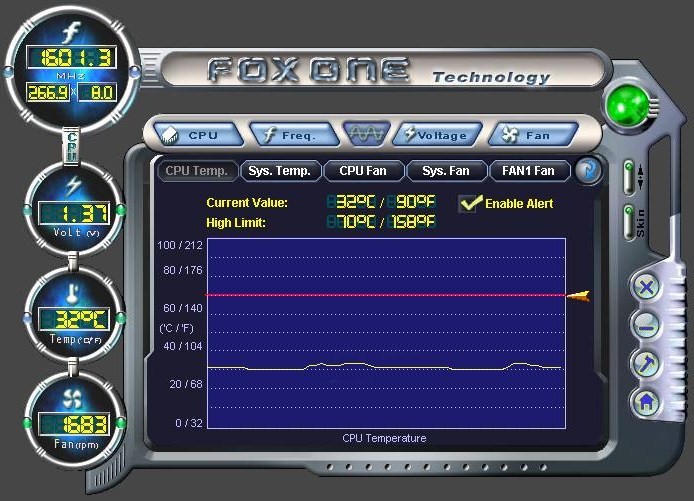
Task: Minimize FoxOne with the minus button
Action: pyautogui.click(x=646, y=327)
